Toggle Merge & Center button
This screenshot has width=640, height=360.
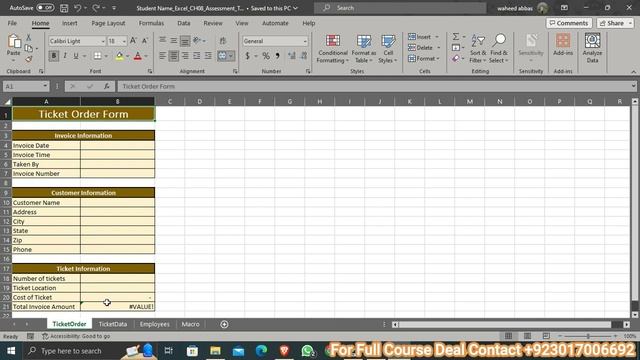[222, 56]
